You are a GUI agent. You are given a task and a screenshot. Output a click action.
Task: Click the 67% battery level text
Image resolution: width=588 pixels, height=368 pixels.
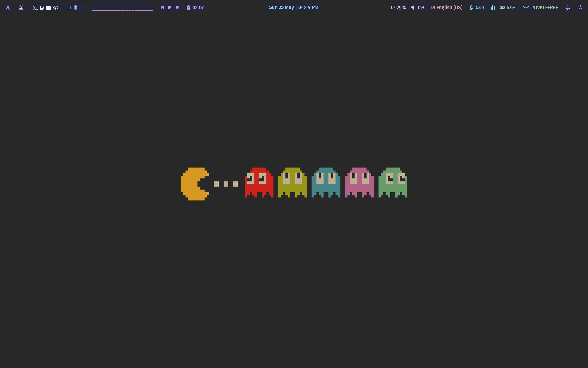pyautogui.click(x=511, y=8)
